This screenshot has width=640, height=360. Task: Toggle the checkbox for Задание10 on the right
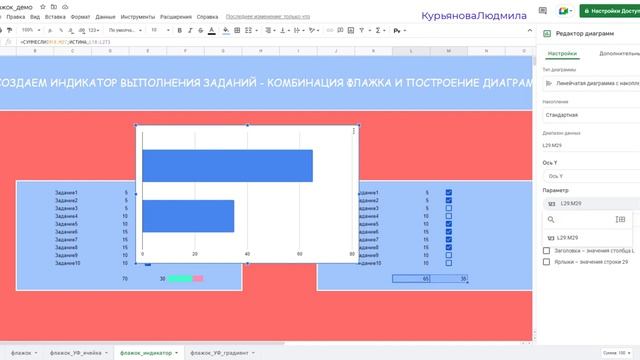449,263
